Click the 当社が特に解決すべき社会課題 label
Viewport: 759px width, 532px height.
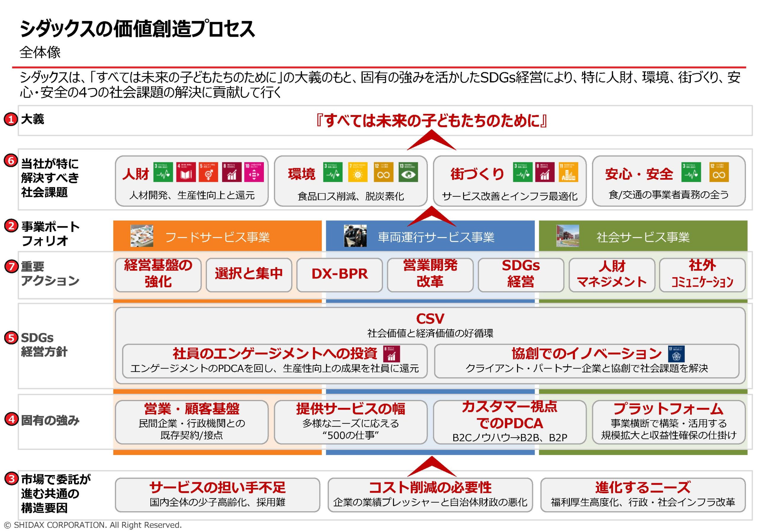50,178
